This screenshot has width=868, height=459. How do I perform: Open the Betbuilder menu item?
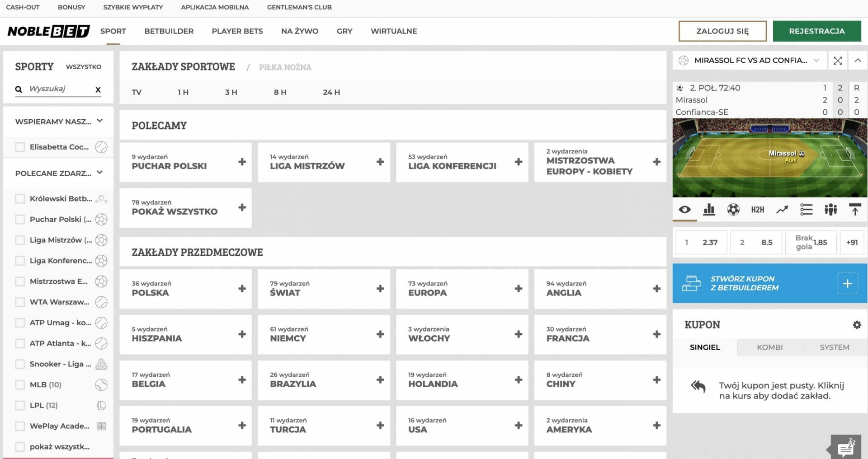[169, 31]
